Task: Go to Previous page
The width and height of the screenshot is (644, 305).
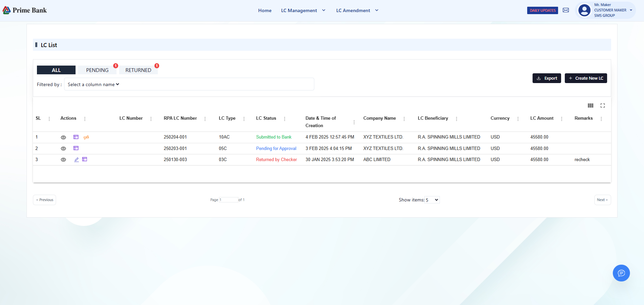Action: 45,200
